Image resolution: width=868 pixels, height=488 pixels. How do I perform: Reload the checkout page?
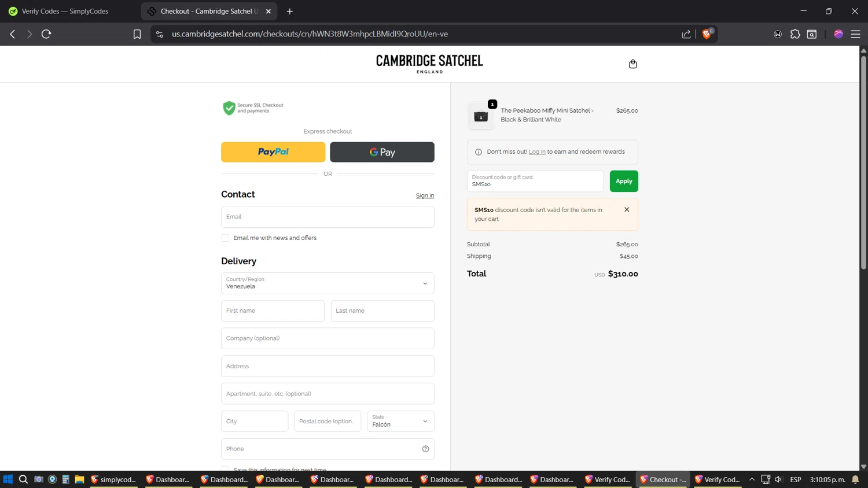tap(46, 34)
